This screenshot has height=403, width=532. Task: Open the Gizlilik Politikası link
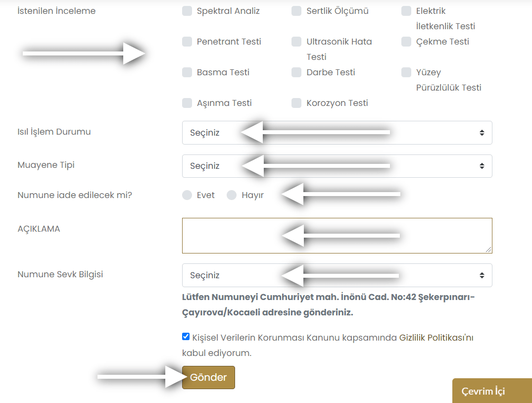[x=436, y=338]
